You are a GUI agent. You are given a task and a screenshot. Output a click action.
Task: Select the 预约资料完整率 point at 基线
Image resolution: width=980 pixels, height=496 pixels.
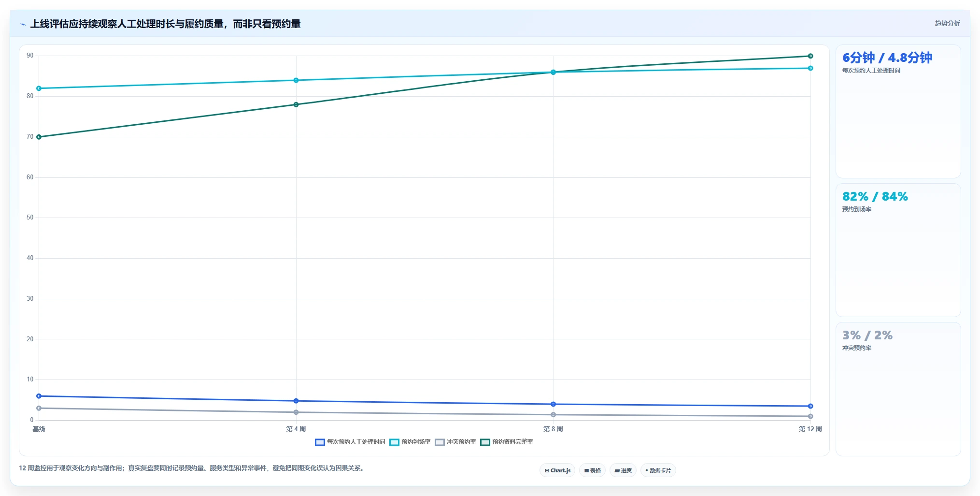[39, 137]
